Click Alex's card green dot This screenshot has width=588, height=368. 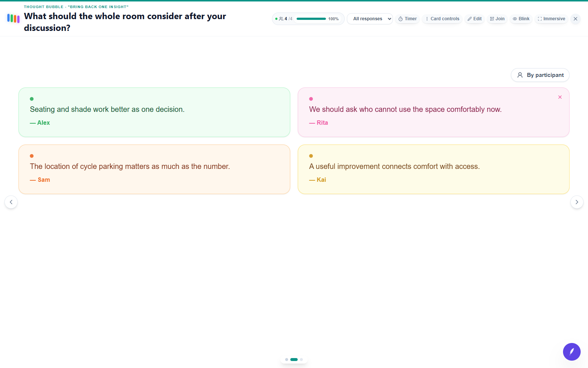tap(32, 99)
